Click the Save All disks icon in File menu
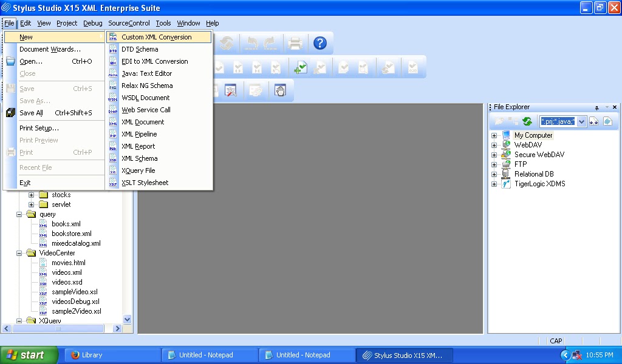 pos(11,112)
